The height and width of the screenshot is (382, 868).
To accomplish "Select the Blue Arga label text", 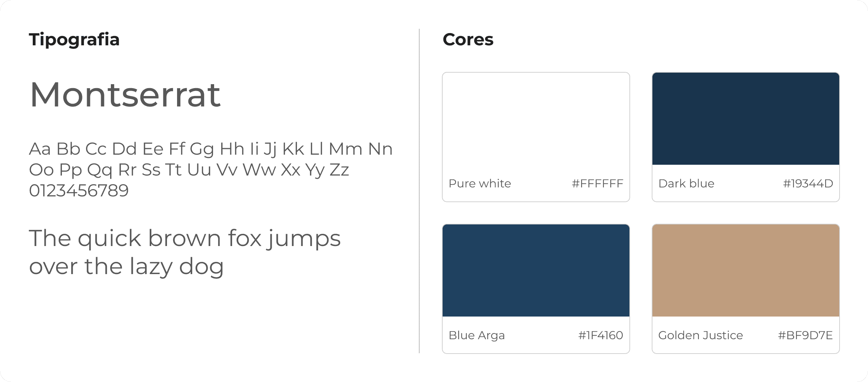I will coord(477,335).
